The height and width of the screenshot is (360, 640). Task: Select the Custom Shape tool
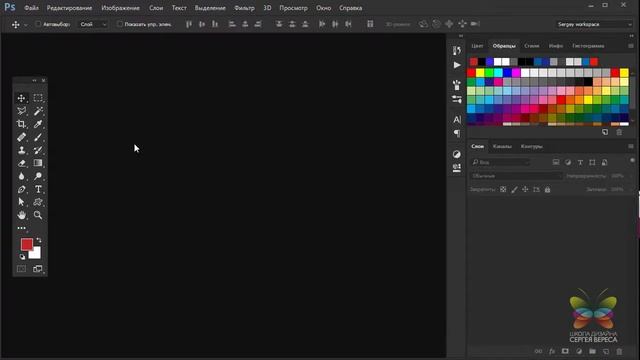[x=38, y=202]
